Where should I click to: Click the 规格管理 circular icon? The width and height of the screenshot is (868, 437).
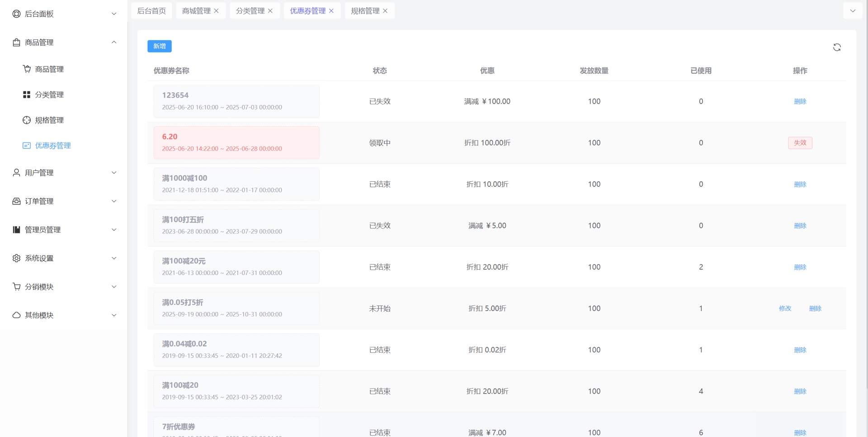(x=27, y=120)
